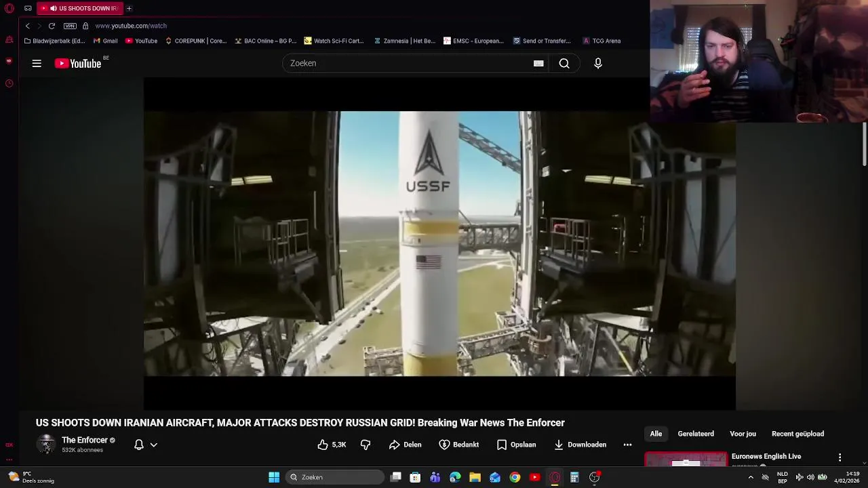Select the Alle filter chip
Screen dimensions: 868x488
656,434
